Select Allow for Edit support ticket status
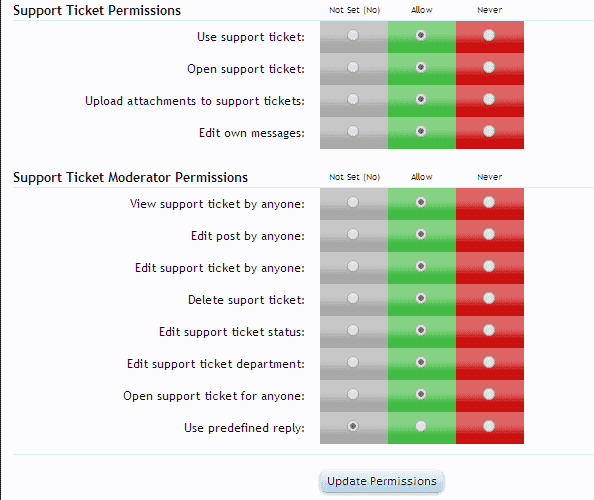Viewport: 594px width, 500px height. pyautogui.click(x=421, y=330)
